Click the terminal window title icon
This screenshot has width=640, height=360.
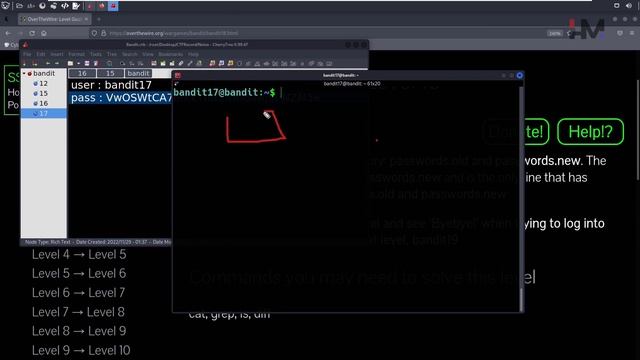tap(178, 76)
